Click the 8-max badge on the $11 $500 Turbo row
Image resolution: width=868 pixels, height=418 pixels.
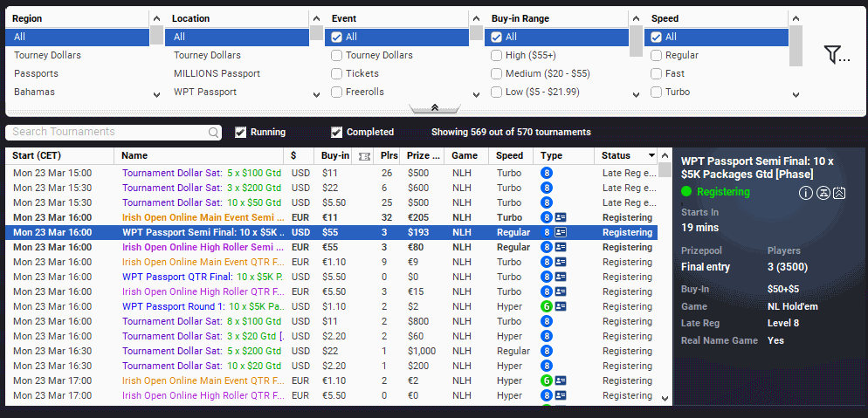(547, 173)
